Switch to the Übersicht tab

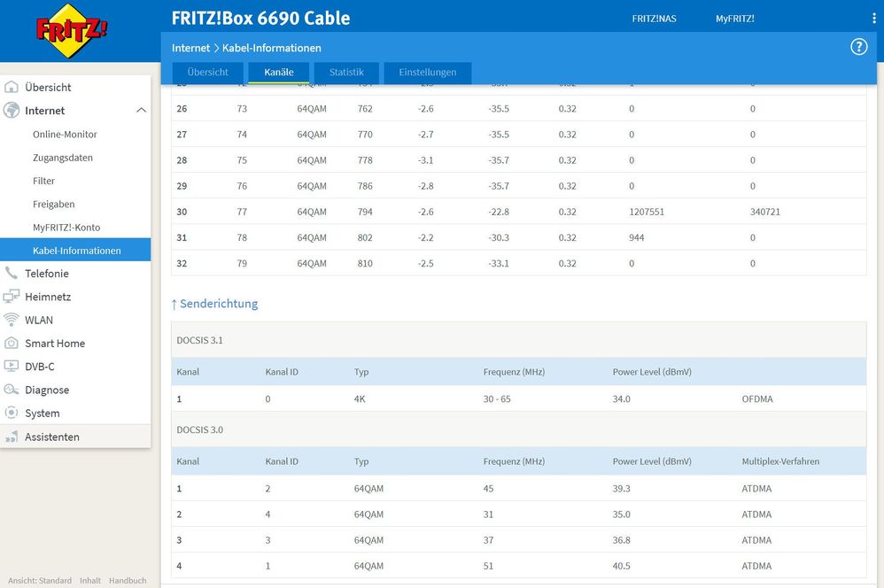click(x=208, y=72)
